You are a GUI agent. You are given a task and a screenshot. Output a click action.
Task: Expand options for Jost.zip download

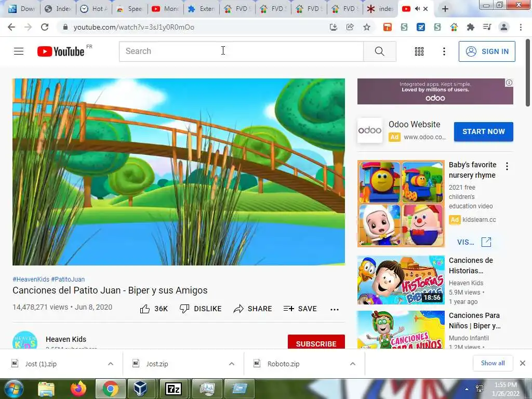tap(232, 364)
